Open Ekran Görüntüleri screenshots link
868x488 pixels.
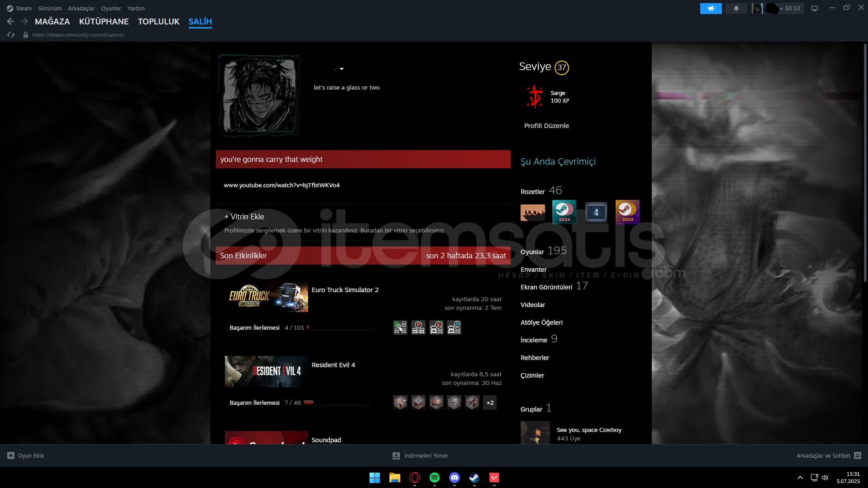click(x=546, y=287)
